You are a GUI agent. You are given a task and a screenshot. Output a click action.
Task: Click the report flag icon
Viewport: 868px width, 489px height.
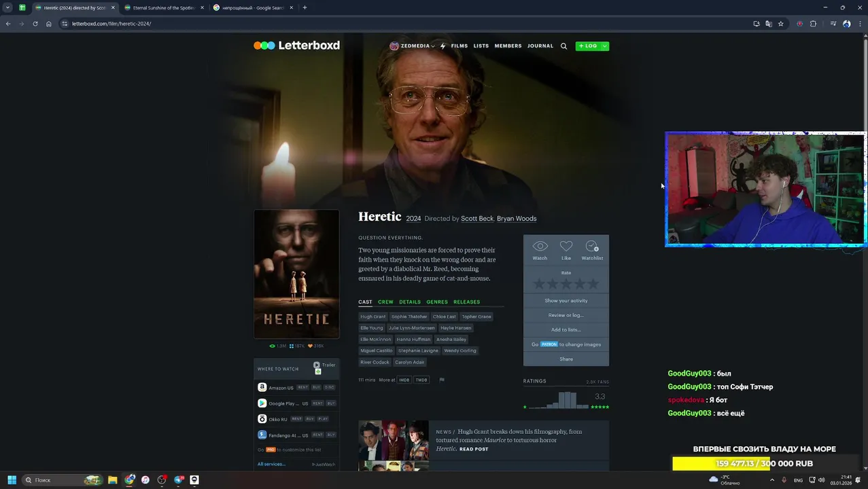pyautogui.click(x=442, y=380)
